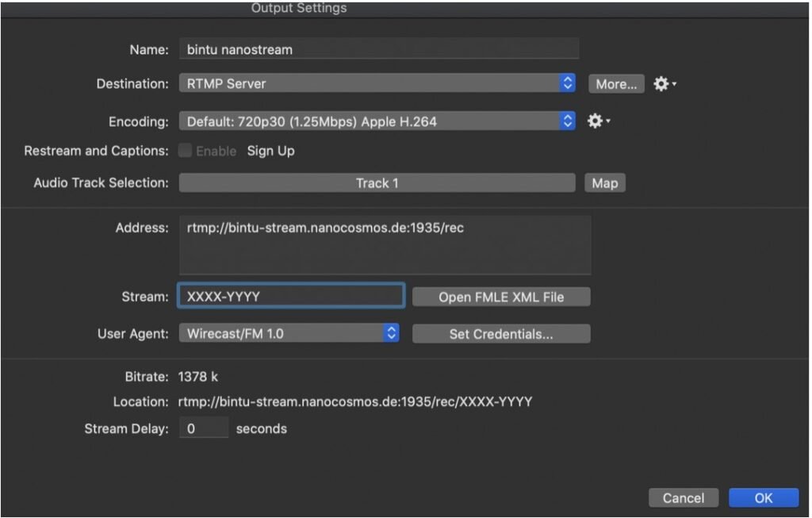Click the blue arrows on Destination selector
The height and width of the screenshot is (518, 812).
pyautogui.click(x=567, y=82)
